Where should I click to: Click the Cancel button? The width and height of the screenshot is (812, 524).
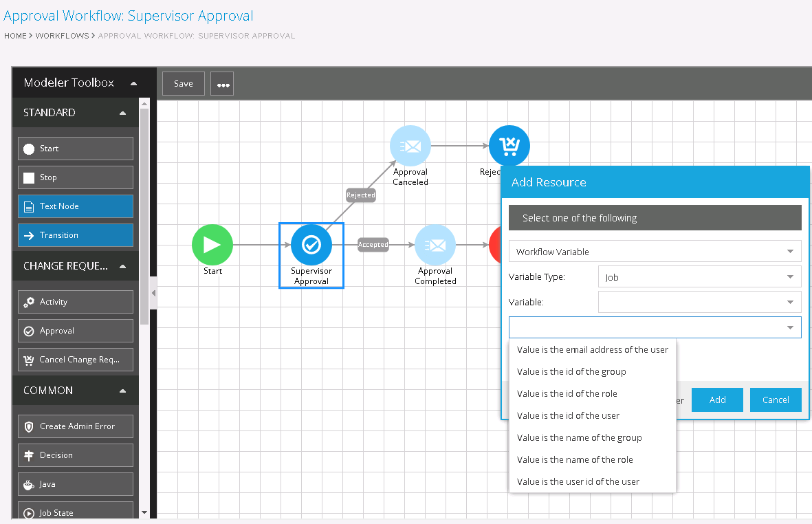(776, 400)
